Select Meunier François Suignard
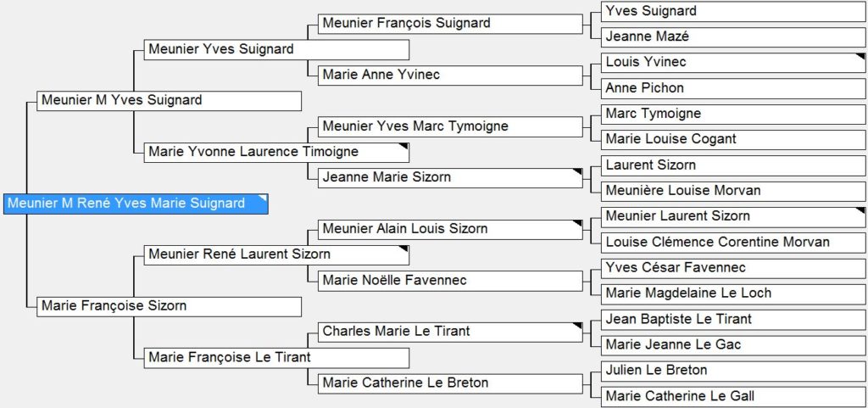Image resolution: width=868 pixels, height=408 pixels. click(x=450, y=24)
